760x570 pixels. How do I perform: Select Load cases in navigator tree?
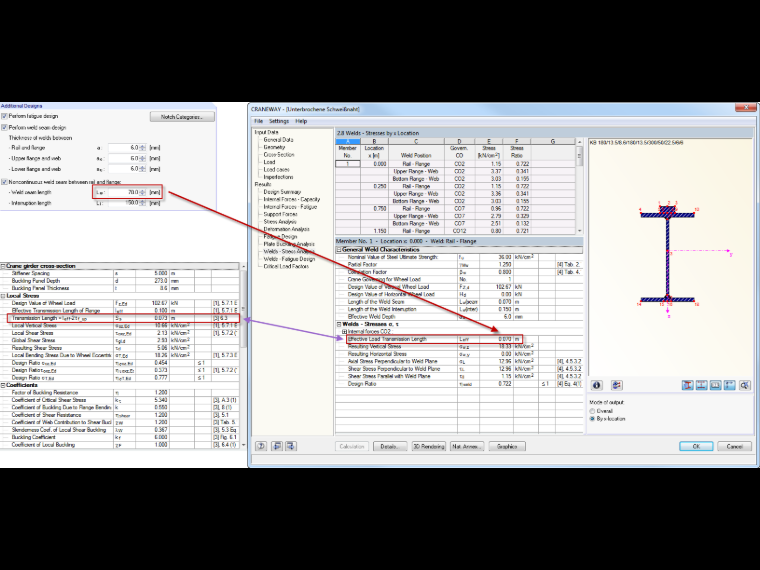[x=276, y=170]
